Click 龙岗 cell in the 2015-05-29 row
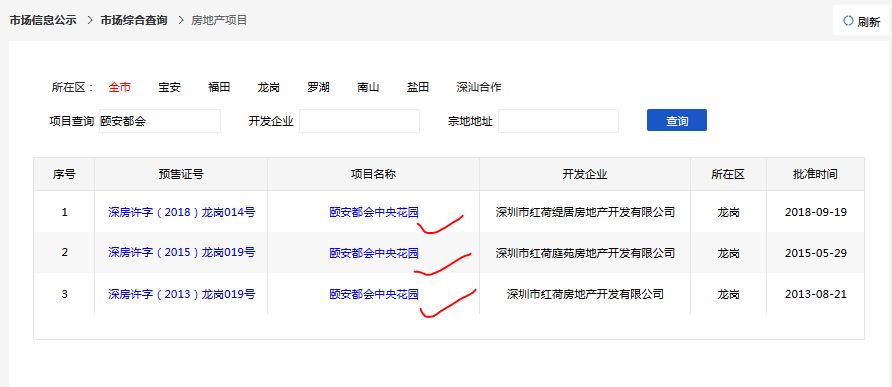 pos(728,253)
